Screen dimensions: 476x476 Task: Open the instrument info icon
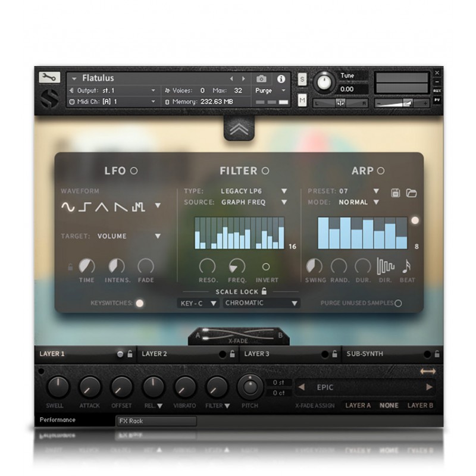click(280, 79)
